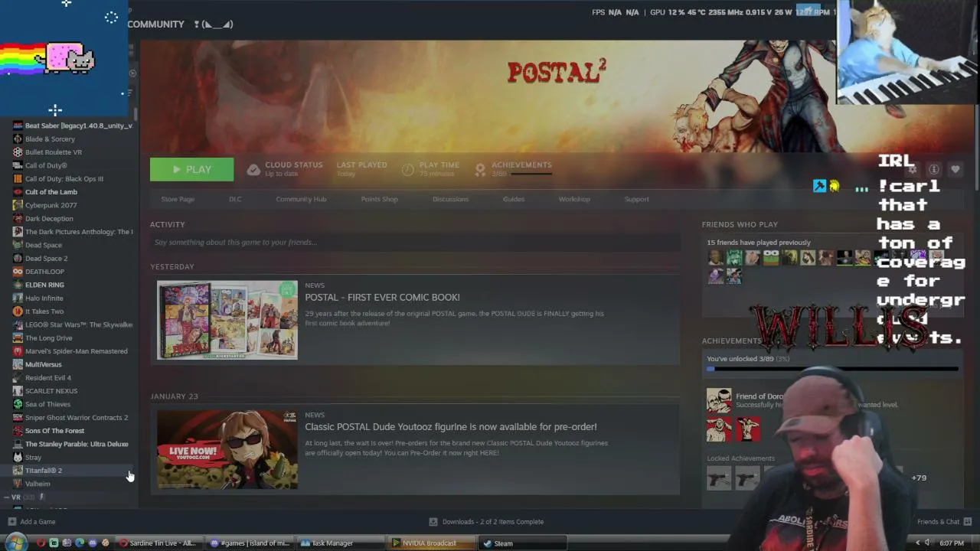Click the Stray game icon
The width and height of the screenshot is (980, 551).
[x=18, y=458]
